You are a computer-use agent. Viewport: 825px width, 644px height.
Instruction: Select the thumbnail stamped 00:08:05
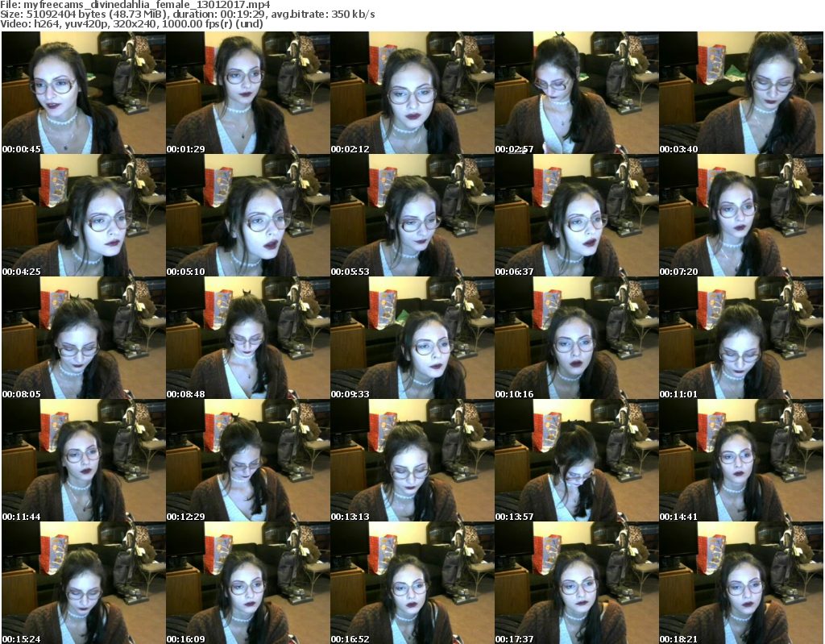point(84,338)
